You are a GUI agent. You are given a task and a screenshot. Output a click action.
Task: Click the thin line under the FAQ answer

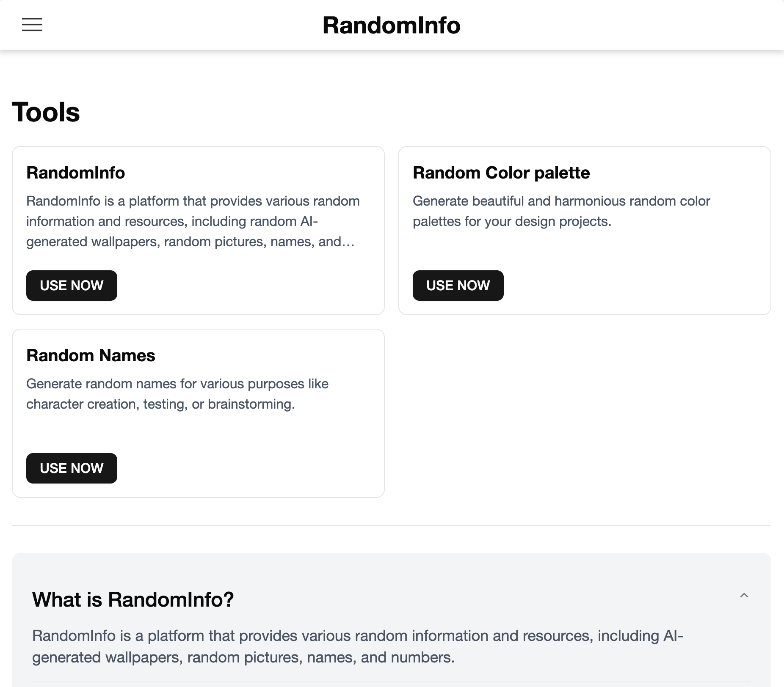point(391,682)
